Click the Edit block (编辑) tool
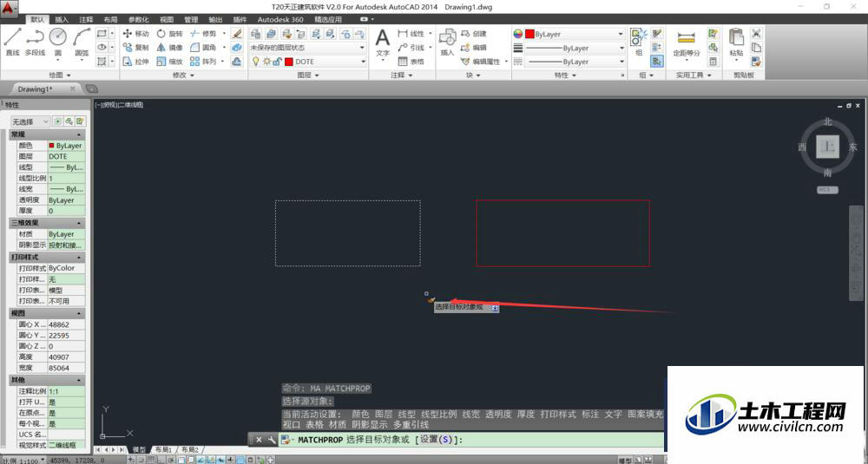868x464 pixels. [x=474, y=48]
